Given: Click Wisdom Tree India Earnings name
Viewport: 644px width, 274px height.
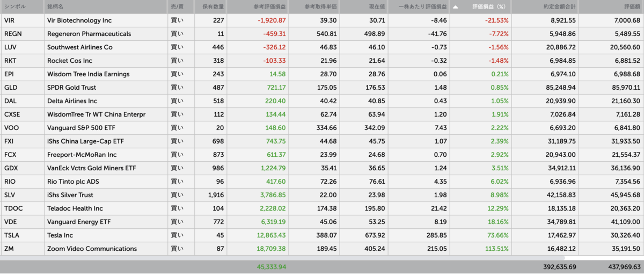Looking at the screenshot, I should click(89, 74).
